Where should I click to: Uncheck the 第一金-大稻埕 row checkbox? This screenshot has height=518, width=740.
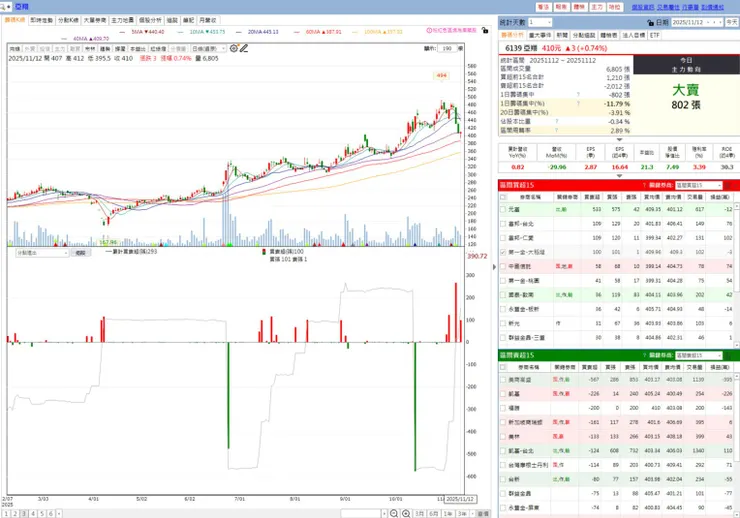pos(503,252)
